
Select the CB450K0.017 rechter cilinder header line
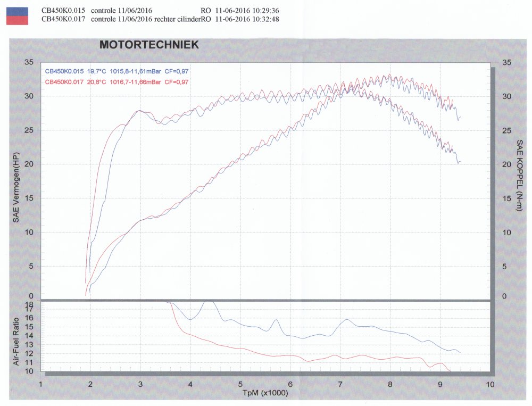[x=161, y=19]
